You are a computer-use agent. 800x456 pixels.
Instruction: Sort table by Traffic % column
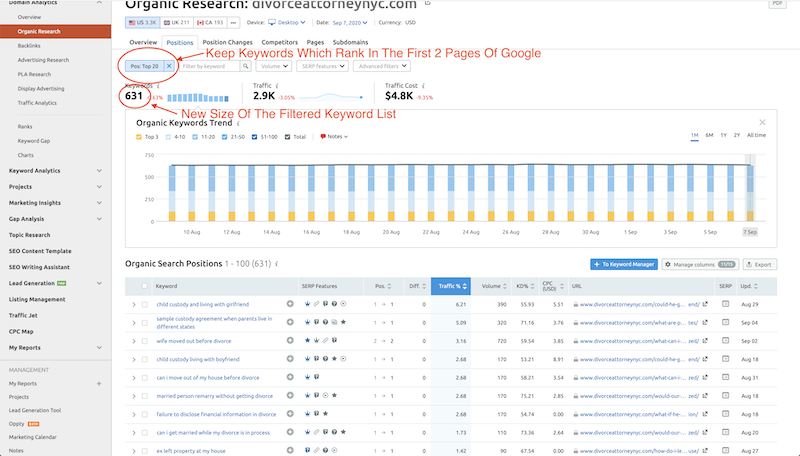451,286
